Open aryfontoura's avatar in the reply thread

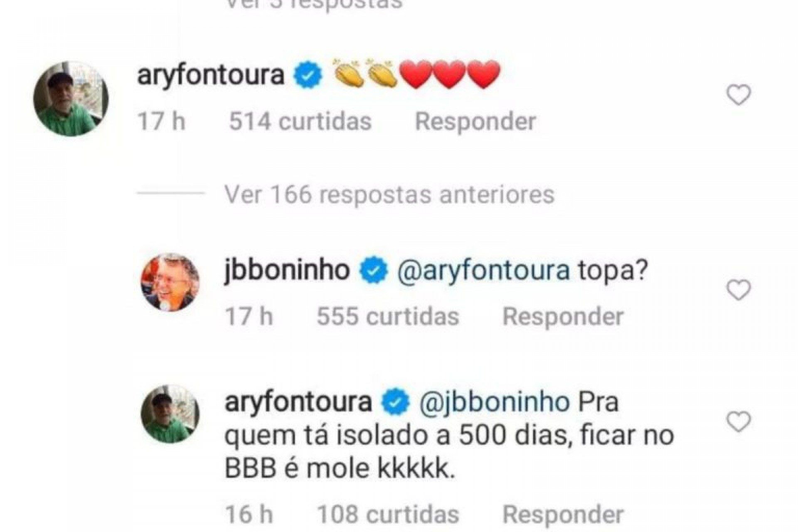pos(170,414)
